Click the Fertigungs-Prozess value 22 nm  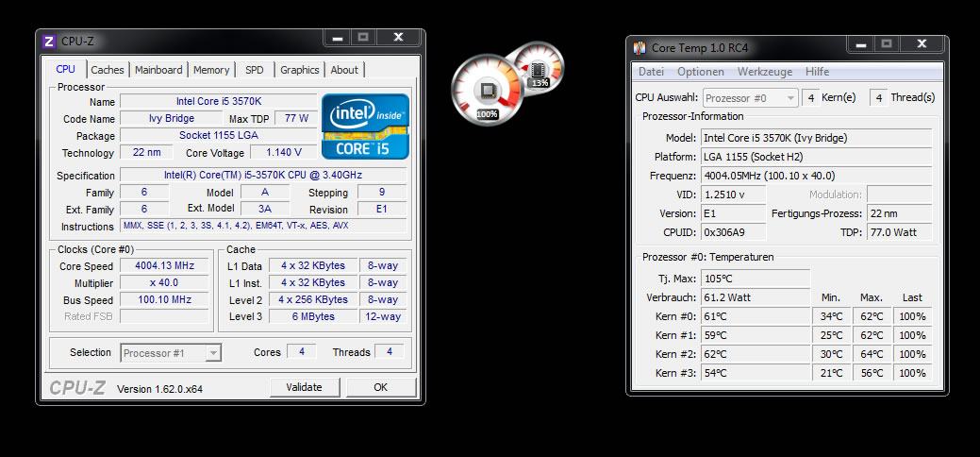pos(900,213)
